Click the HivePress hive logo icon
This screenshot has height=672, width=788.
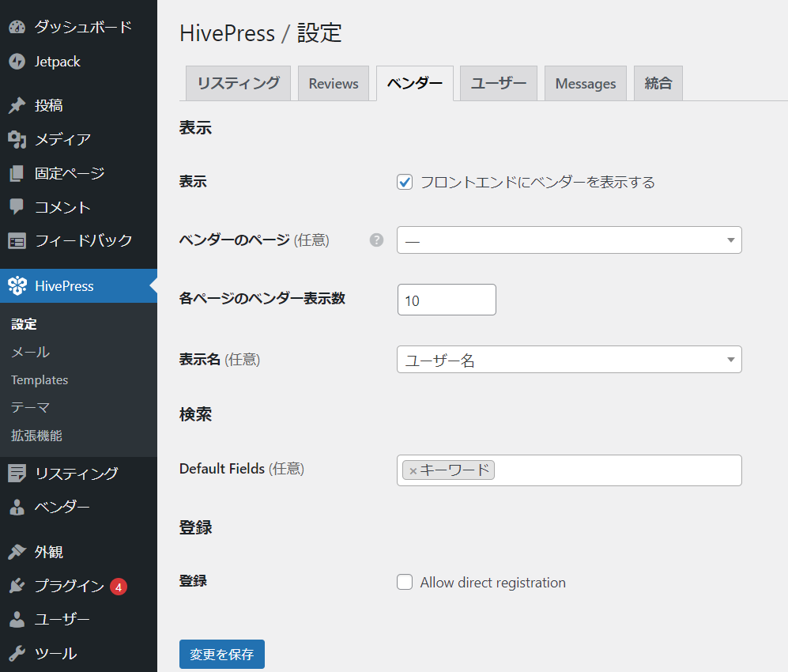pos(17,286)
